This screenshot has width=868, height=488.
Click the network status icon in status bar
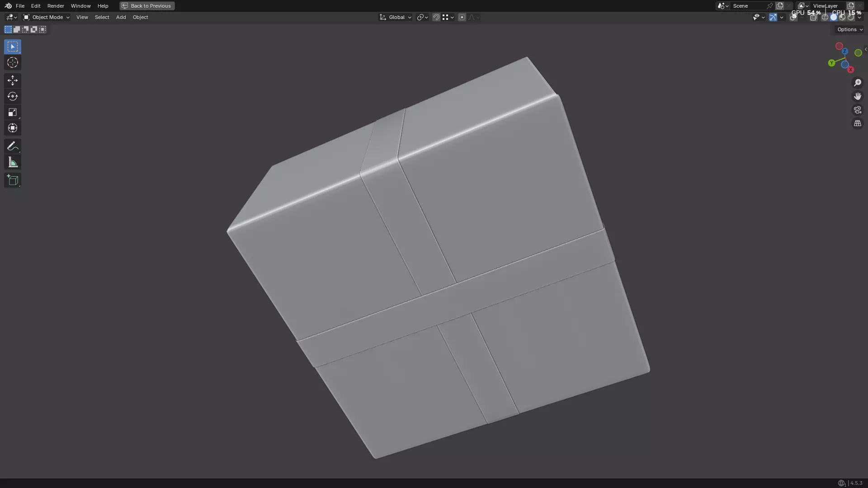[x=841, y=483]
